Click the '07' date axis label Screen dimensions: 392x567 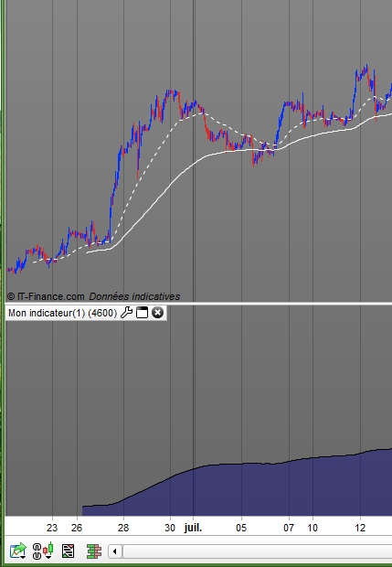pyautogui.click(x=289, y=528)
